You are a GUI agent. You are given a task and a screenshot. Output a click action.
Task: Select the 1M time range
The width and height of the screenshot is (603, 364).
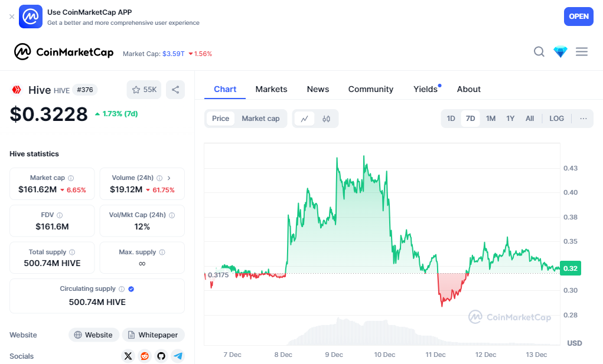[490, 119]
